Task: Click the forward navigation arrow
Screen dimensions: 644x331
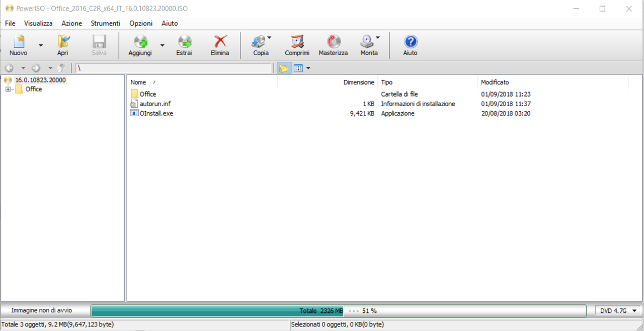Action: (x=36, y=68)
